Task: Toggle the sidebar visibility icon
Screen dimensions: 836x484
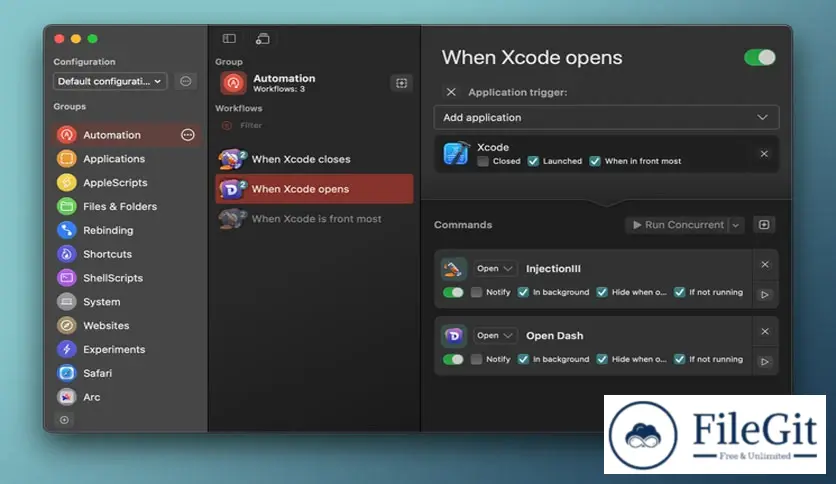Action: pos(229,38)
